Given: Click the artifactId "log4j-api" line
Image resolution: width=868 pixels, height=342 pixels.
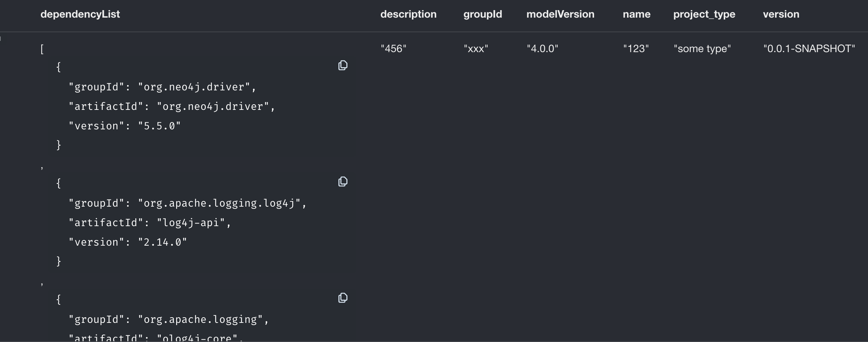Looking at the screenshot, I should (x=150, y=223).
